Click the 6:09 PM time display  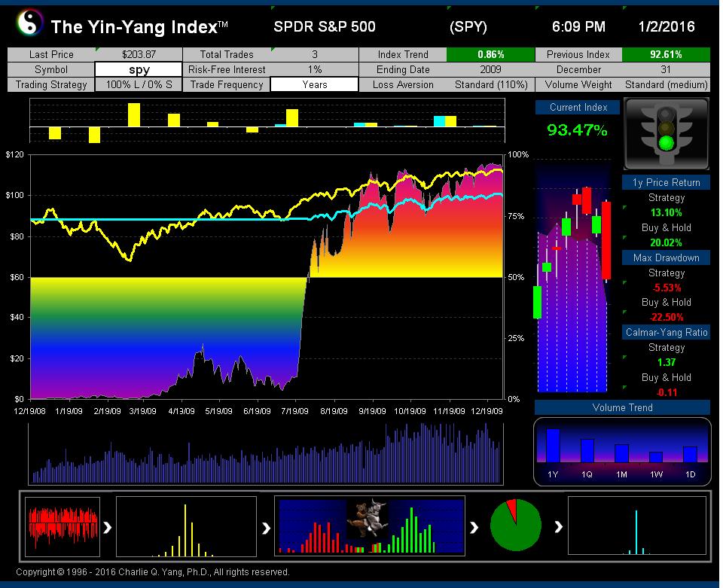578,27
